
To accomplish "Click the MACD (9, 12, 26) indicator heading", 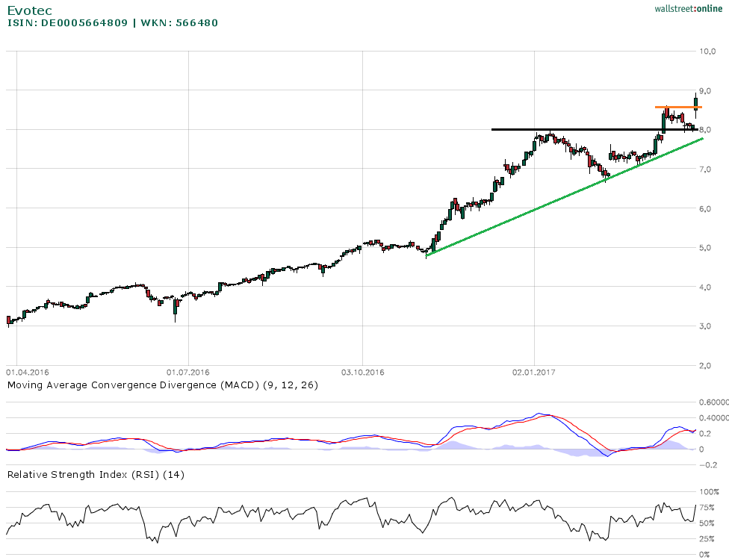I will click(162, 385).
